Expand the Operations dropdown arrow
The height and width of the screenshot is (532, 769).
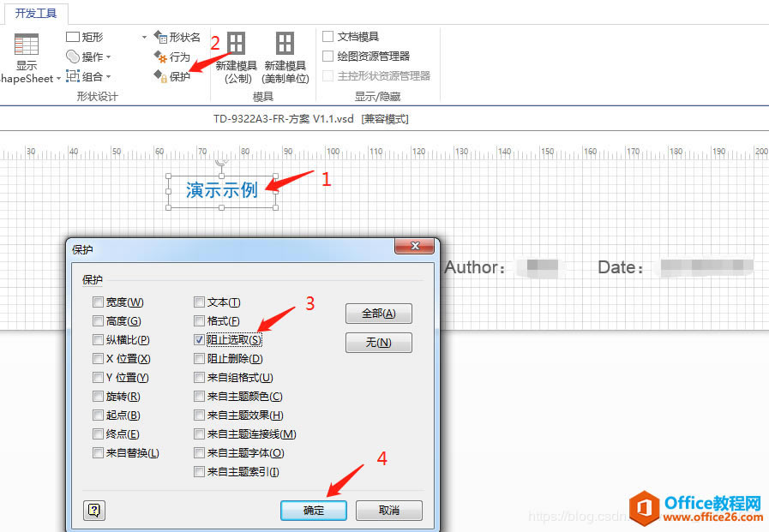108,57
